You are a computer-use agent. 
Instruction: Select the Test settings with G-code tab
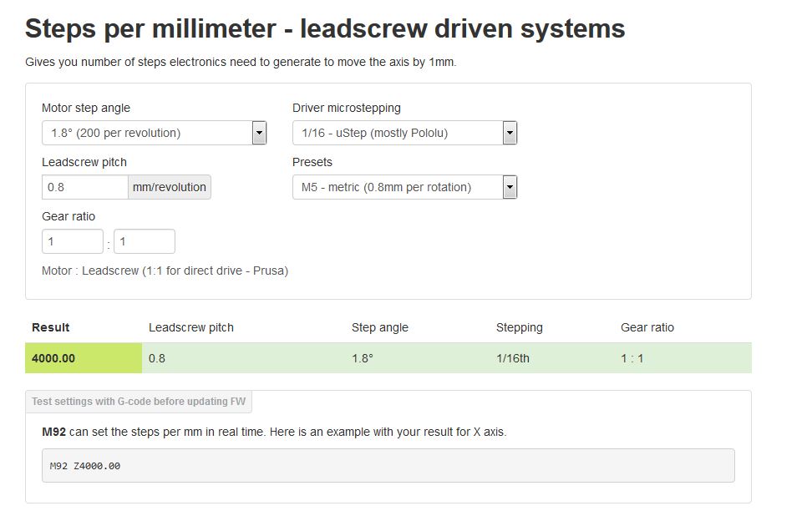(139, 402)
